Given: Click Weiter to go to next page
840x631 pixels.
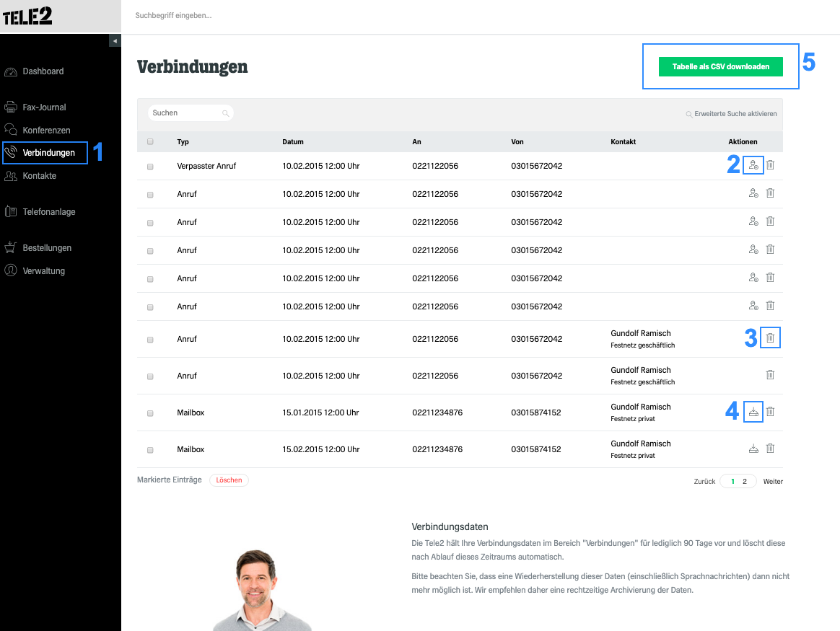Looking at the screenshot, I should pos(773,482).
